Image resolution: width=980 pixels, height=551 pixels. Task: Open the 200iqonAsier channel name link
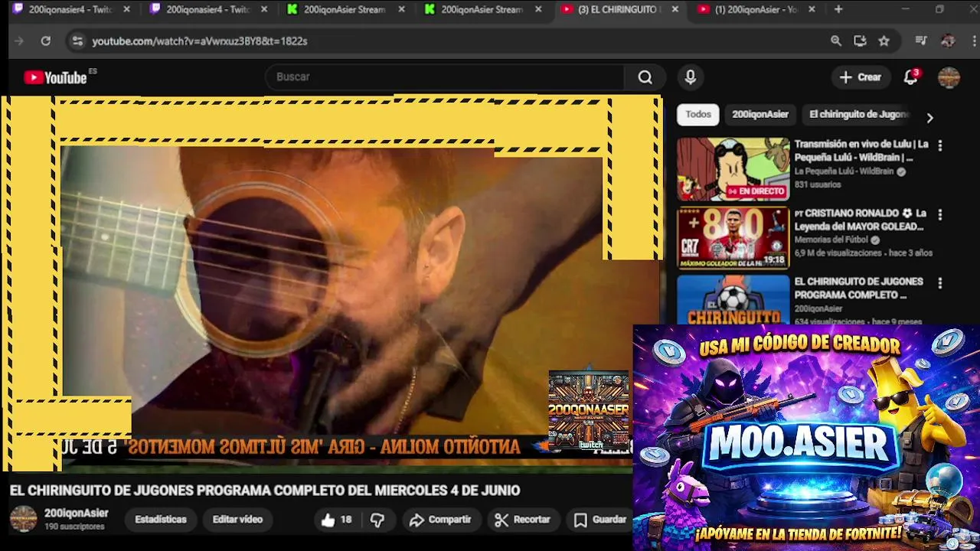76,514
